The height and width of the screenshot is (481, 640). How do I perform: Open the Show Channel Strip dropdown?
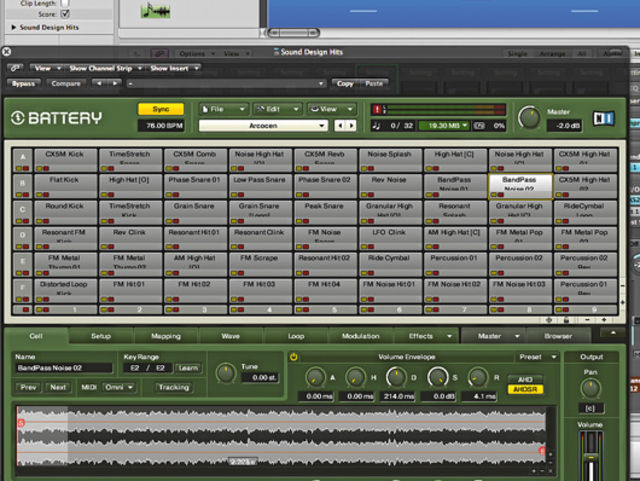coord(105,68)
